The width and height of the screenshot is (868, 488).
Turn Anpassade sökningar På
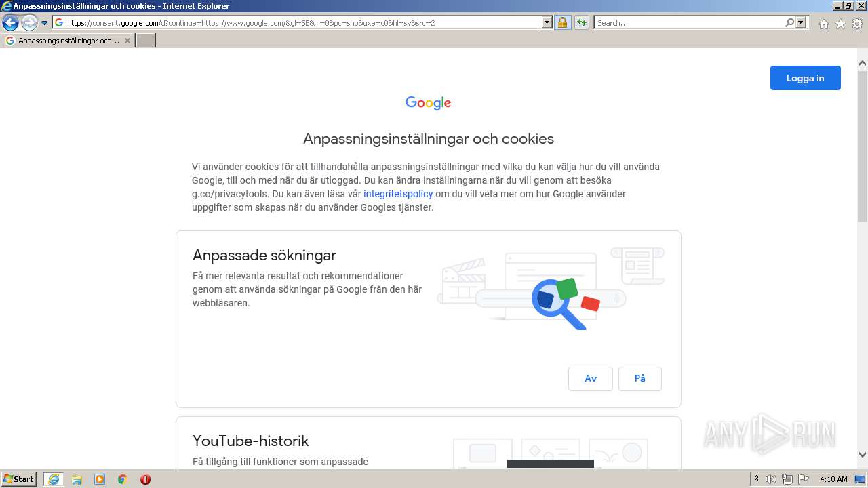[x=640, y=379]
